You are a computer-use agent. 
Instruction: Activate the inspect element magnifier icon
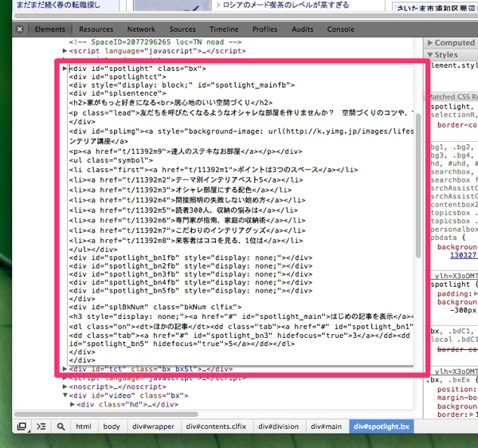pos(61,426)
